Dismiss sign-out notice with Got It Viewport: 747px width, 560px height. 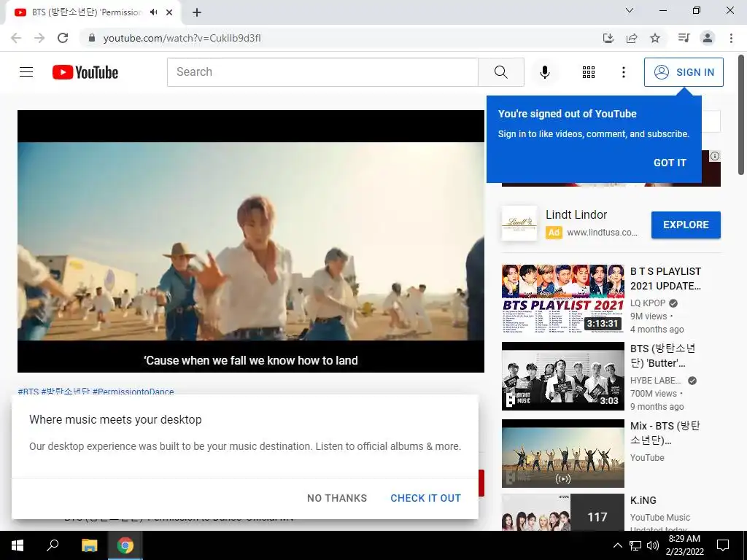670,163
